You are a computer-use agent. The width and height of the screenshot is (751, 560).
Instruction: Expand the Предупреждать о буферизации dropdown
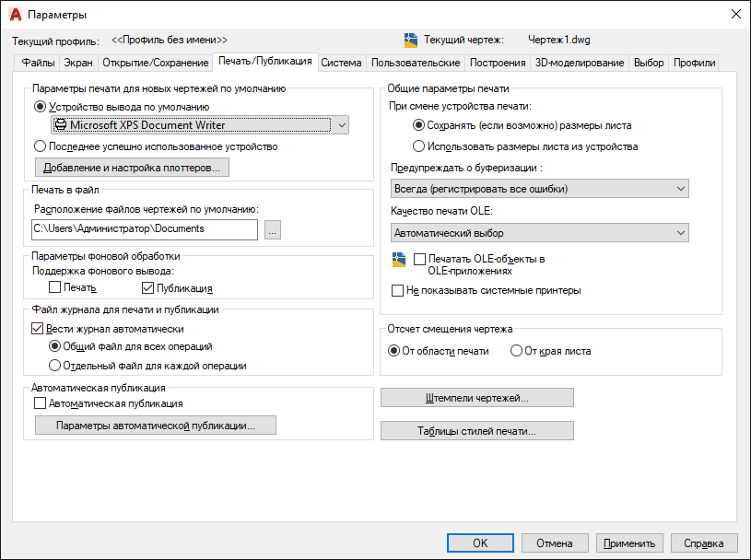pos(540,189)
